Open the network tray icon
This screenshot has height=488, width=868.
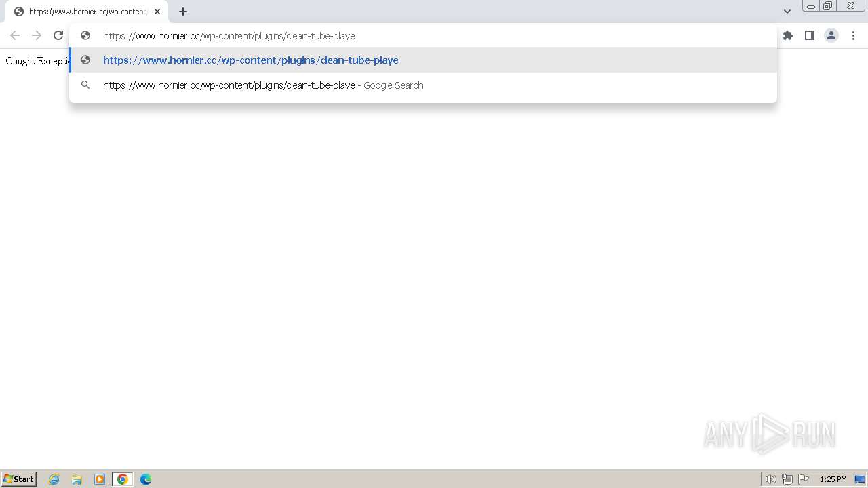tap(787, 479)
